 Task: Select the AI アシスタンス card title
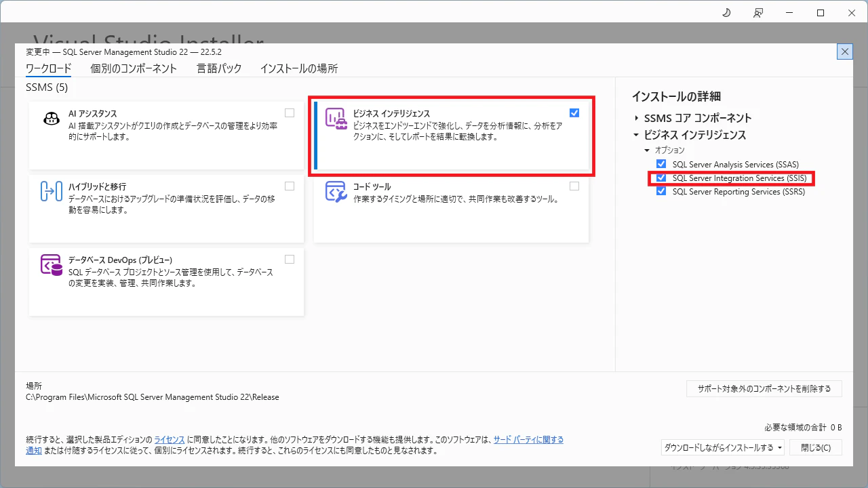tap(93, 114)
